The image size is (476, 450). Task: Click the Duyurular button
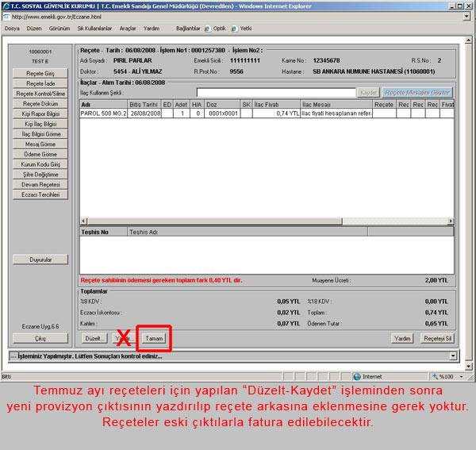[x=40, y=260]
